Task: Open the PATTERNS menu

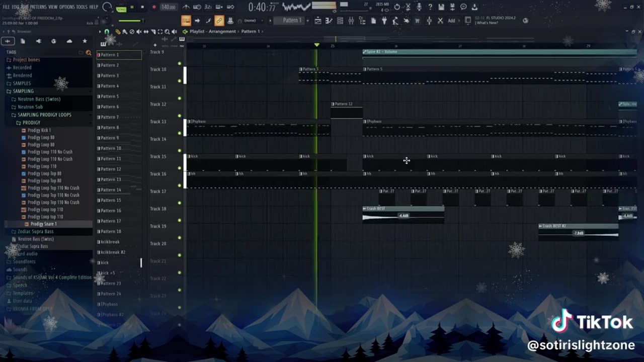Action: [38, 7]
